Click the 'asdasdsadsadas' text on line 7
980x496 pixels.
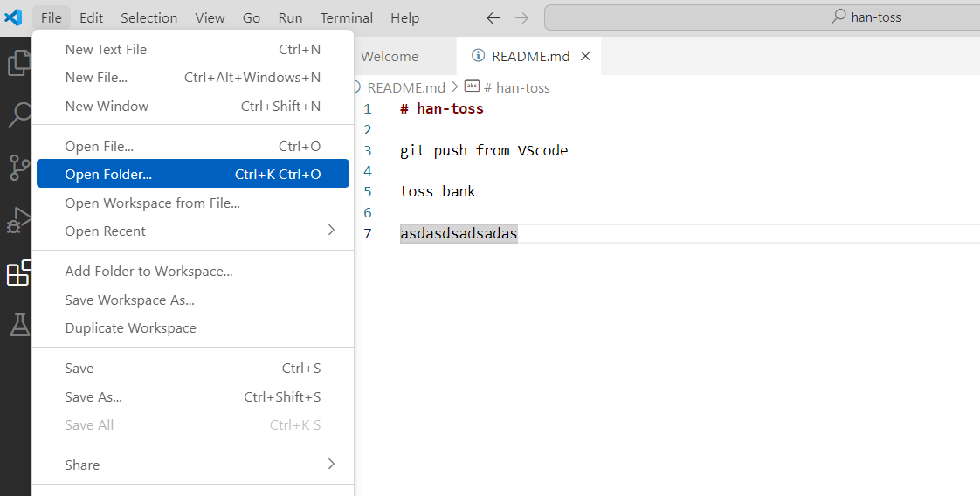pos(459,234)
